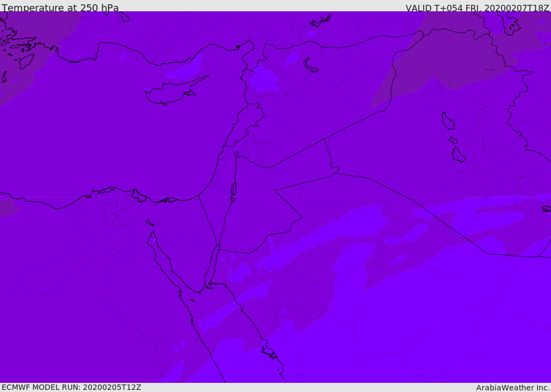Viewport: 551px width, 392px height.
Task: Click the 'ECMWF MODEL RUN: 20200205T12Z' label
Action: [72, 387]
